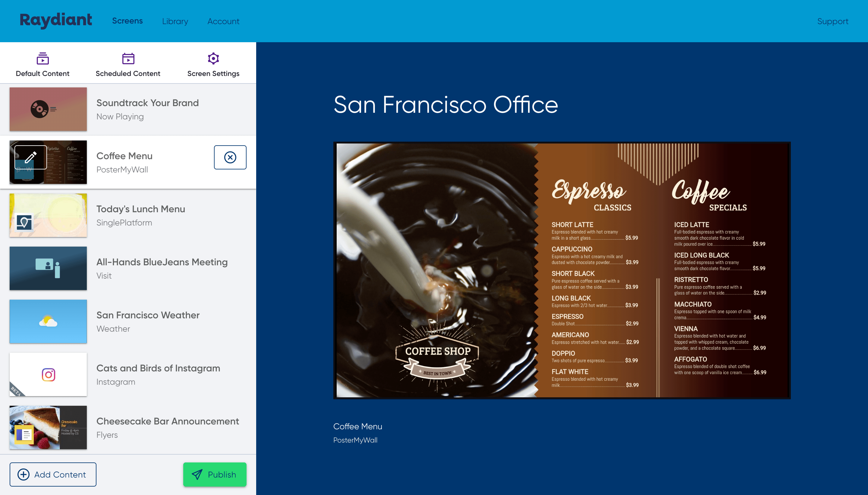Click the "SinglePlatform" subtitle

pos(124,223)
